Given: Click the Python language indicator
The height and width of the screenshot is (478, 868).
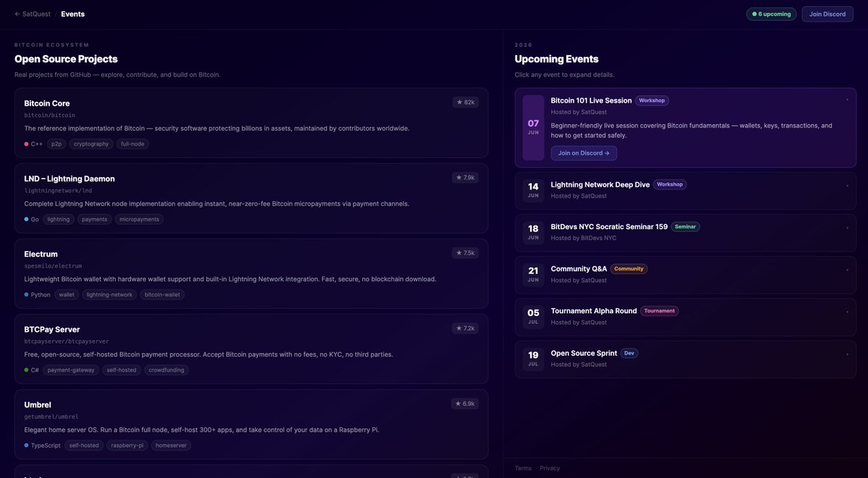Looking at the screenshot, I should [x=37, y=294].
